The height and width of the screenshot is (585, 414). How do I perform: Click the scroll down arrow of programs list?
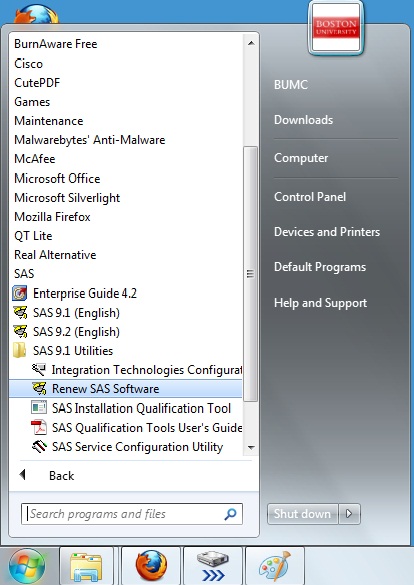click(251, 447)
